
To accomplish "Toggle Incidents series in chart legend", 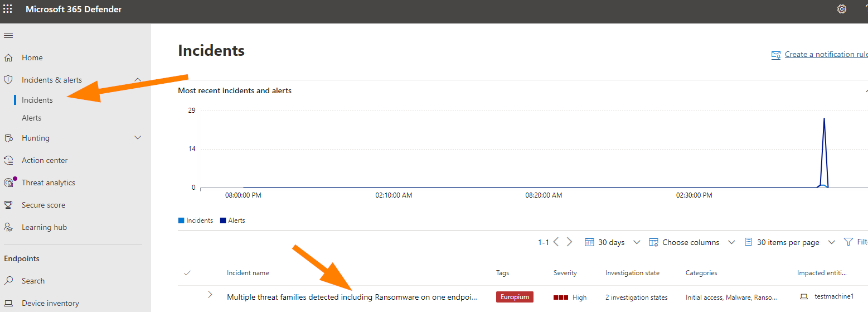I will click(x=195, y=220).
